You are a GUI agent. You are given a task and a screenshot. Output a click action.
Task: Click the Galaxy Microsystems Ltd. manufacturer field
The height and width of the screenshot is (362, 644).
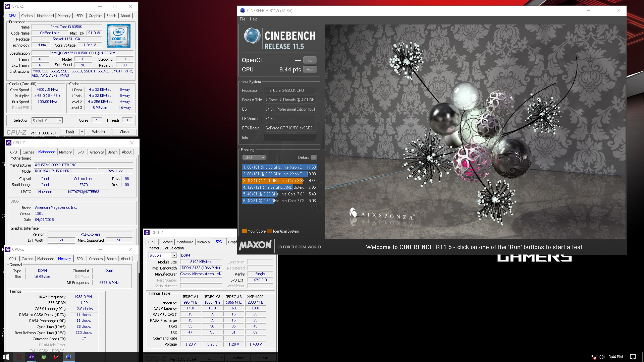click(201, 274)
